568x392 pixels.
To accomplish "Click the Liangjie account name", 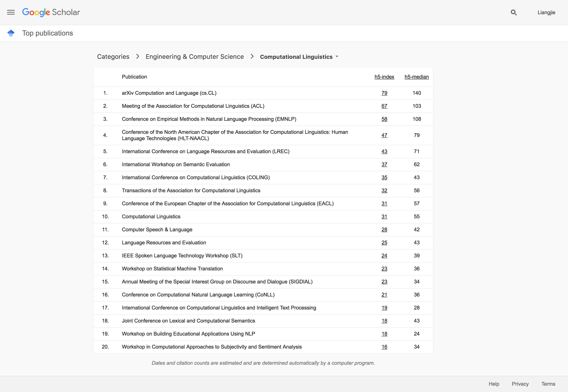I will click(546, 12).
